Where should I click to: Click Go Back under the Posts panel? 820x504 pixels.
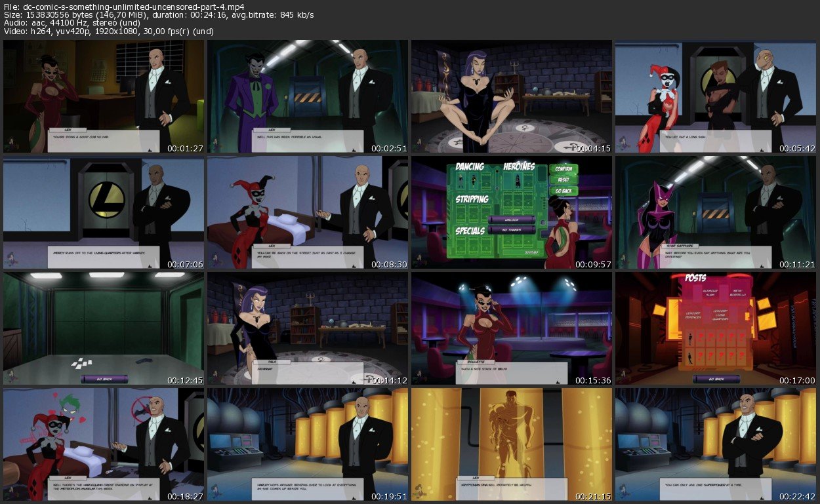pos(716,379)
